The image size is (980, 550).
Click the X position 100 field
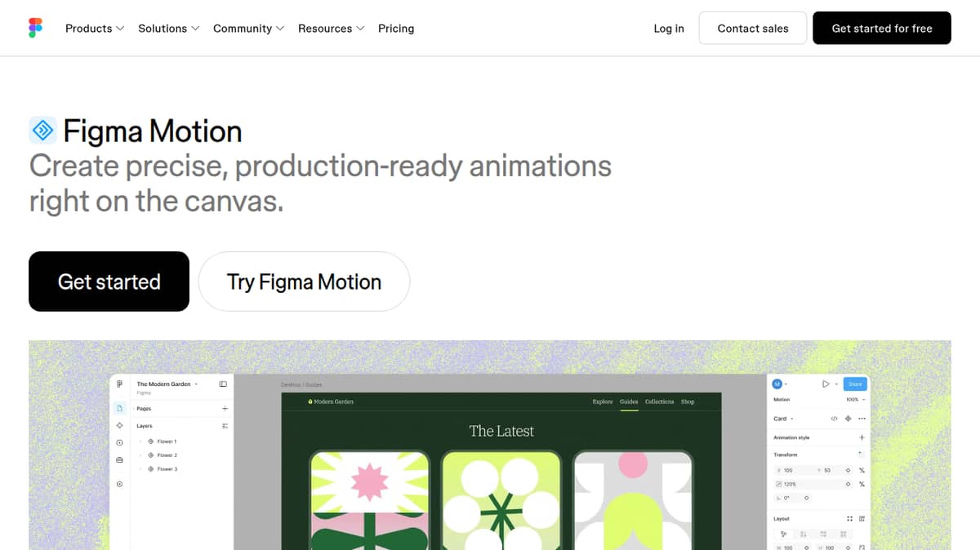coord(795,471)
